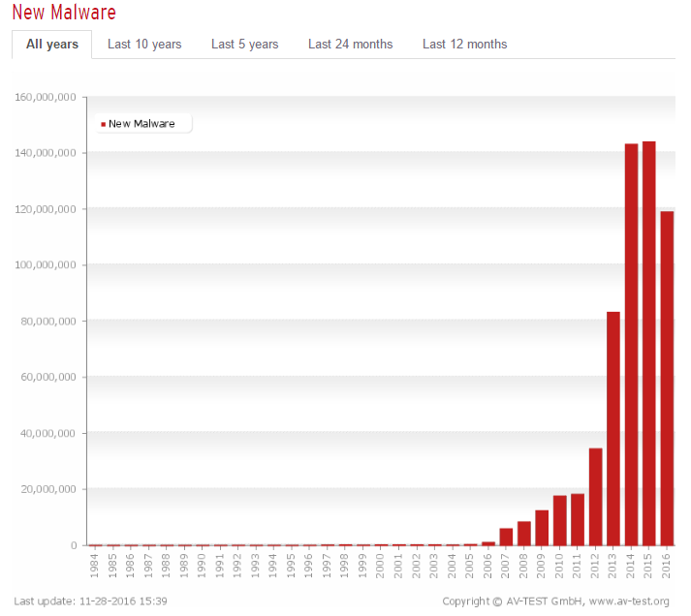Click the 2007 malware bar
The height and width of the screenshot is (616, 691).
506,537
